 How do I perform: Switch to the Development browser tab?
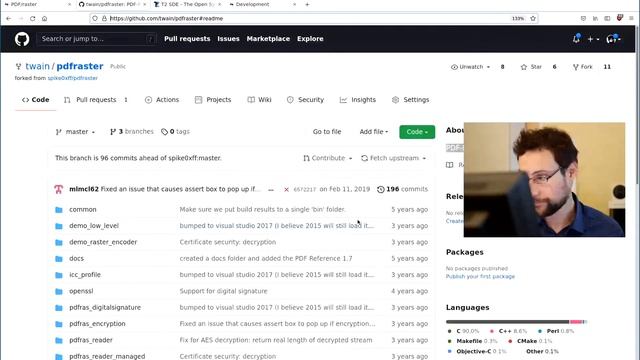pos(261,4)
